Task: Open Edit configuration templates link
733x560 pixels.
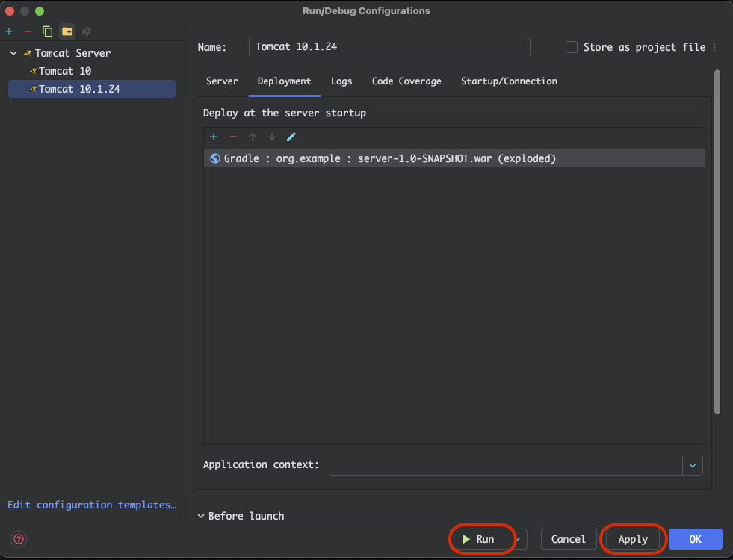Action: point(92,505)
